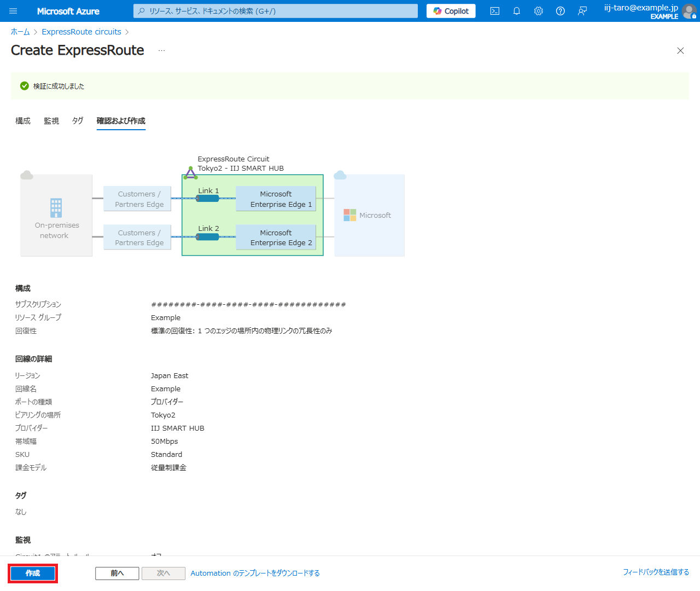Click the 50Mbps bandwidth value
Viewport: 700px width, 591px height.
tap(165, 441)
